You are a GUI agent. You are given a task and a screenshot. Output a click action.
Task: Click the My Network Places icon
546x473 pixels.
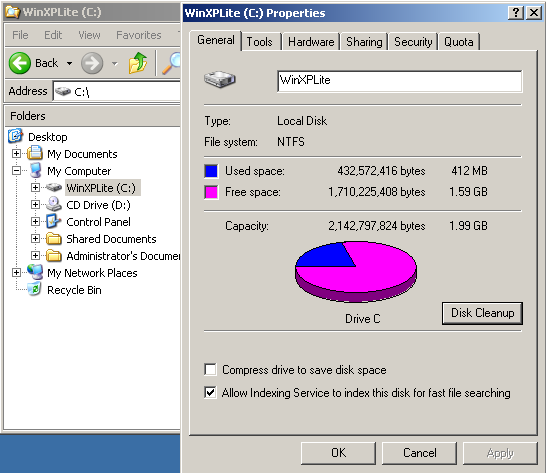click(35, 272)
